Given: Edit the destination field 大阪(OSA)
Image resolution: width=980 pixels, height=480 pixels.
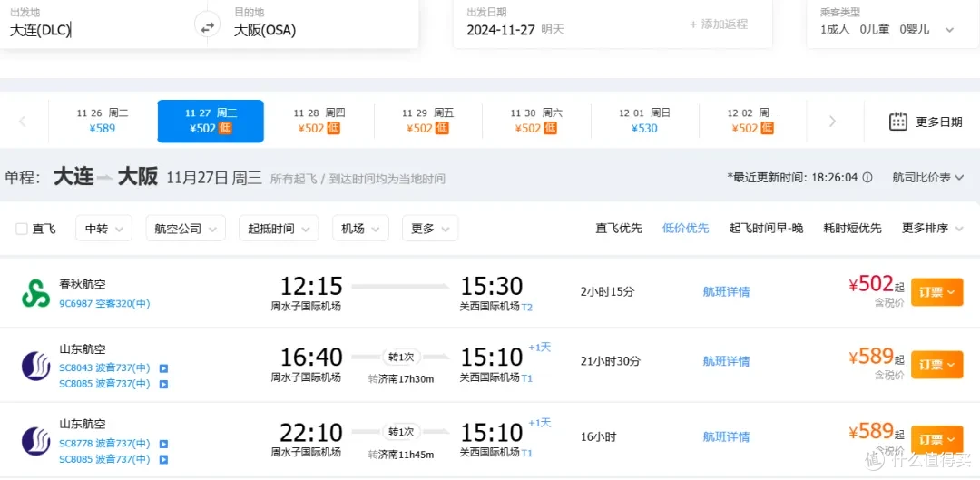Looking at the screenshot, I should click(265, 30).
